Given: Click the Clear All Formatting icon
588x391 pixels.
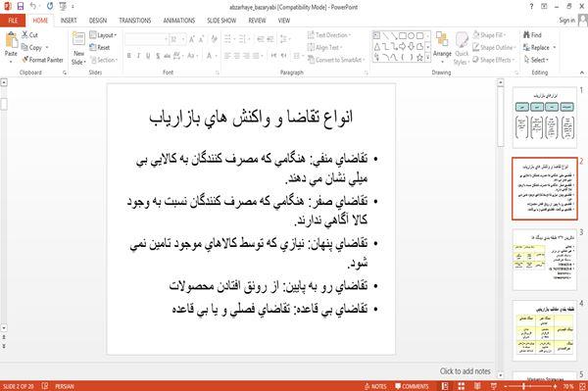Looking at the screenshot, I should coord(214,39).
